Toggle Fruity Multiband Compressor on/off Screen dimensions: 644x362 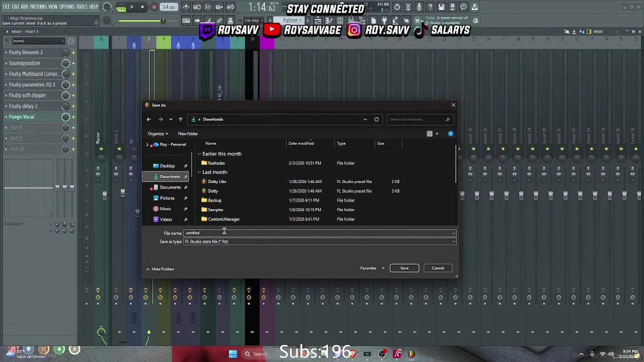coord(73,74)
